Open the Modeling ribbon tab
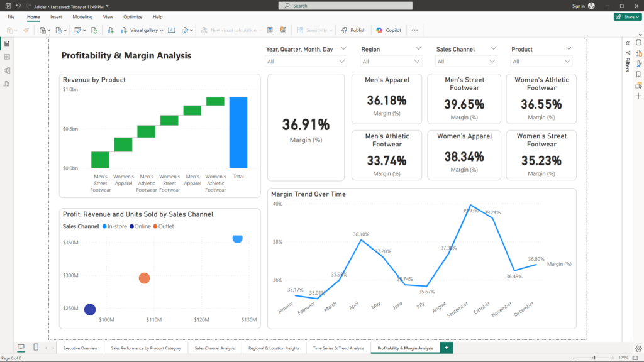 82,17
